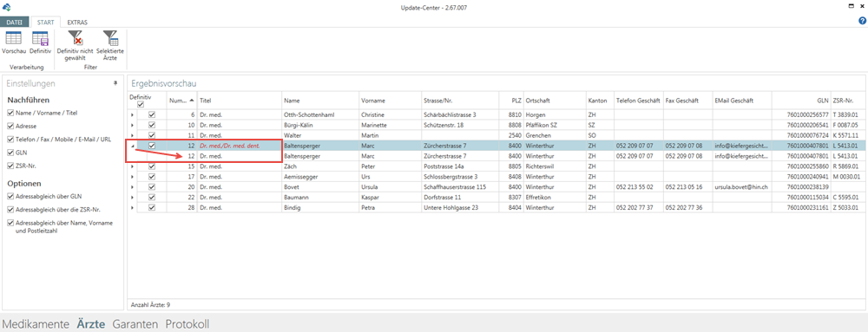Expand the Bürgi-Kälin row details

(132, 126)
